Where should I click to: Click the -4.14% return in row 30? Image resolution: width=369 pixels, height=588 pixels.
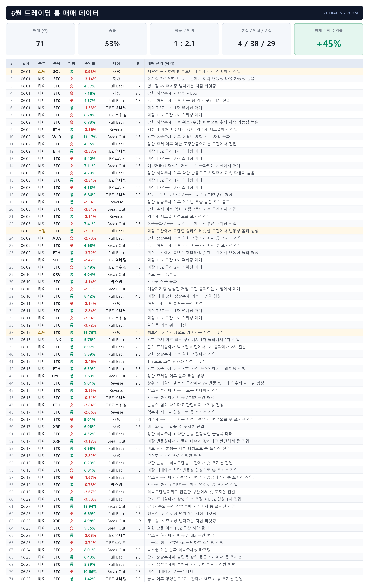pos(90,282)
